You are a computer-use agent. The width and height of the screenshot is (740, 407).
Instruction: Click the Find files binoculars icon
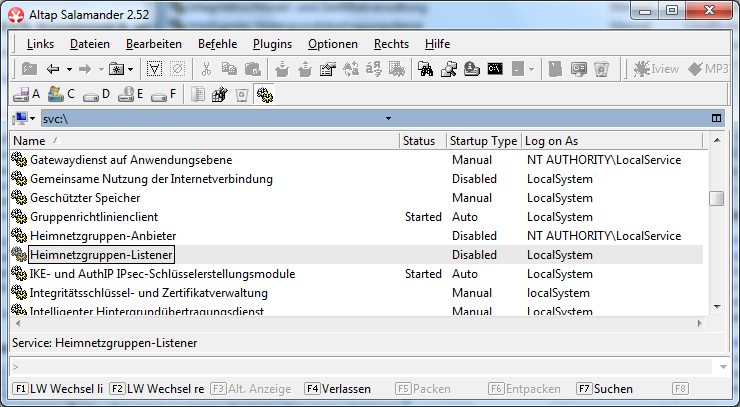[x=425, y=69]
